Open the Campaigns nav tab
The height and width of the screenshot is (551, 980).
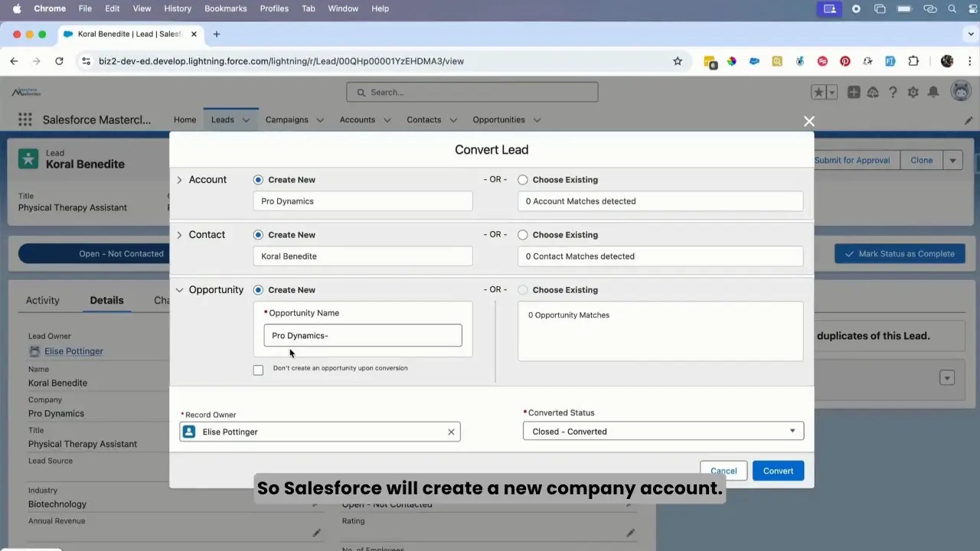coord(286,120)
